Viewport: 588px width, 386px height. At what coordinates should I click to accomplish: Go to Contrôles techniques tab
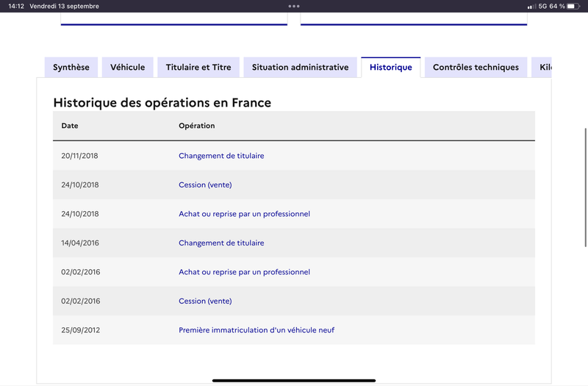[476, 68]
